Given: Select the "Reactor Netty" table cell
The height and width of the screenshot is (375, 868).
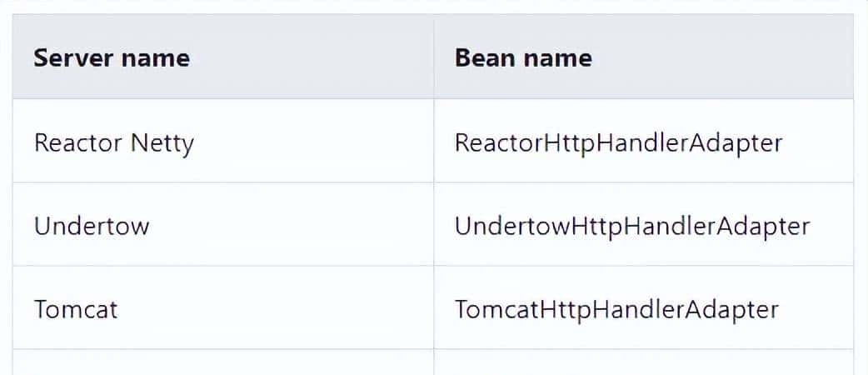Looking at the screenshot, I should 114,142.
